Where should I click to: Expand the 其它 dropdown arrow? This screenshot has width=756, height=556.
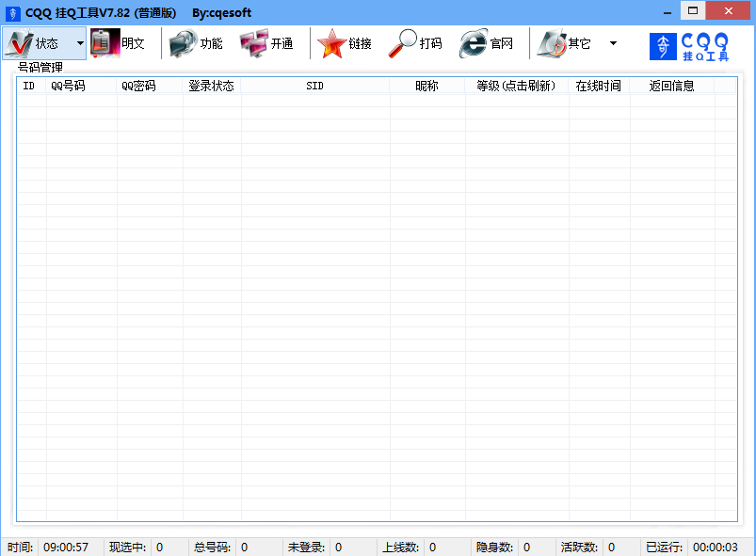click(x=613, y=43)
